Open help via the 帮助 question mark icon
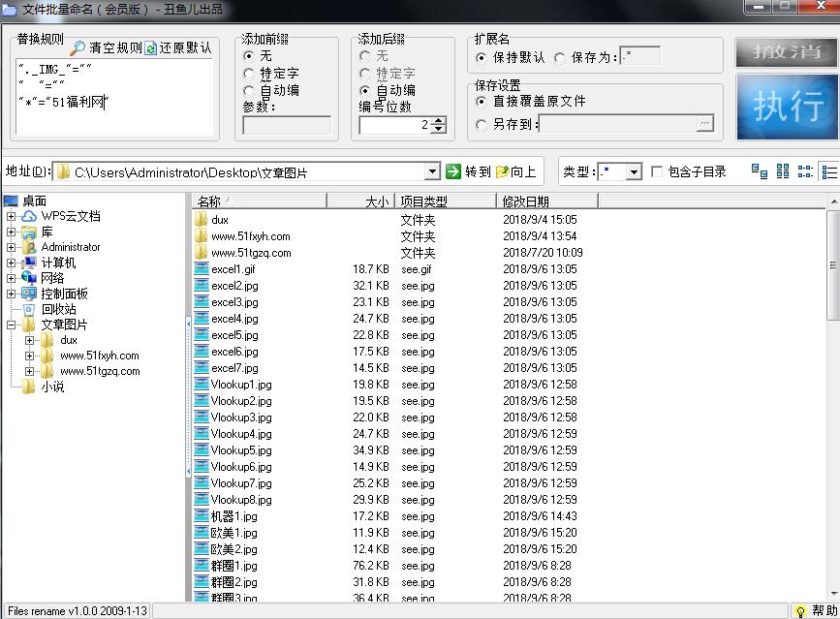 point(800,610)
